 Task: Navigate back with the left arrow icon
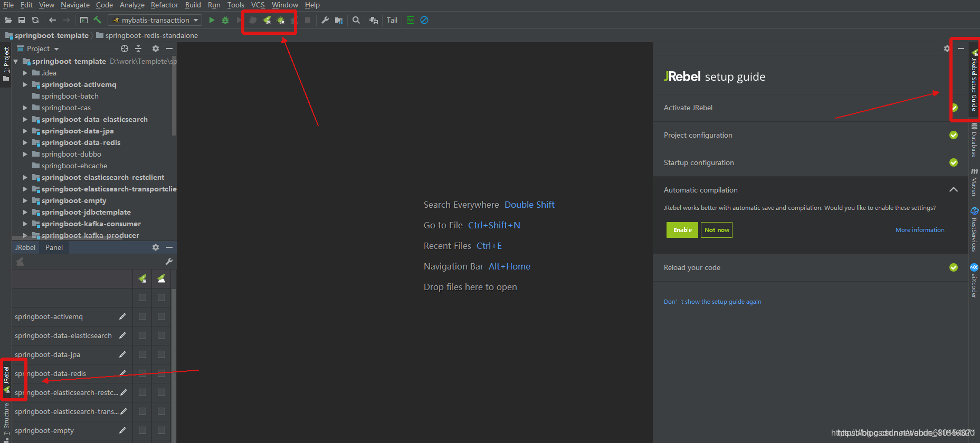52,20
